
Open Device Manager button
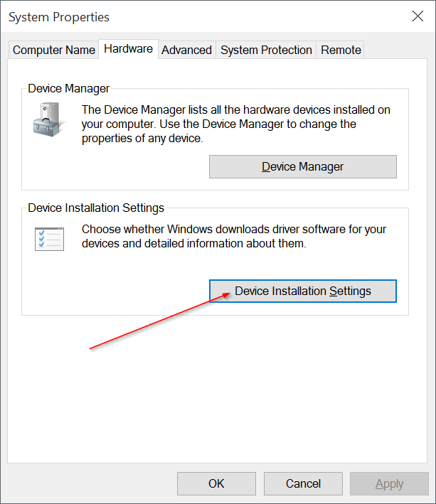pyautogui.click(x=302, y=166)
